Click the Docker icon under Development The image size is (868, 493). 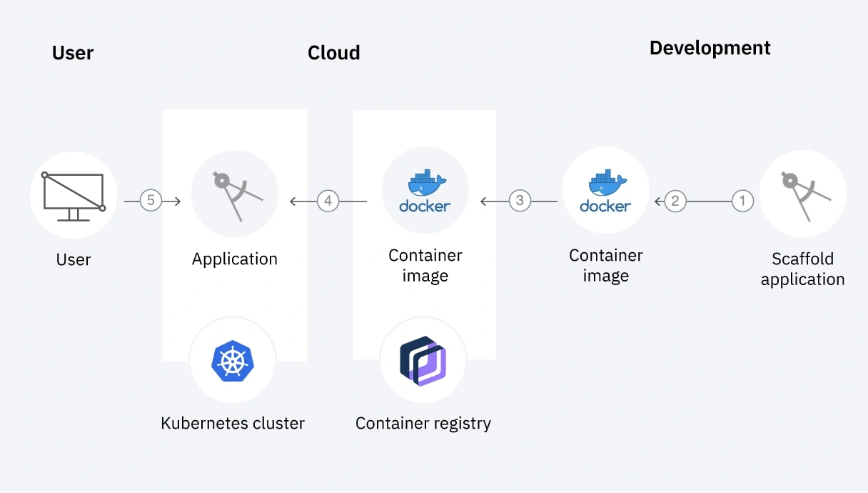(605, 190)
